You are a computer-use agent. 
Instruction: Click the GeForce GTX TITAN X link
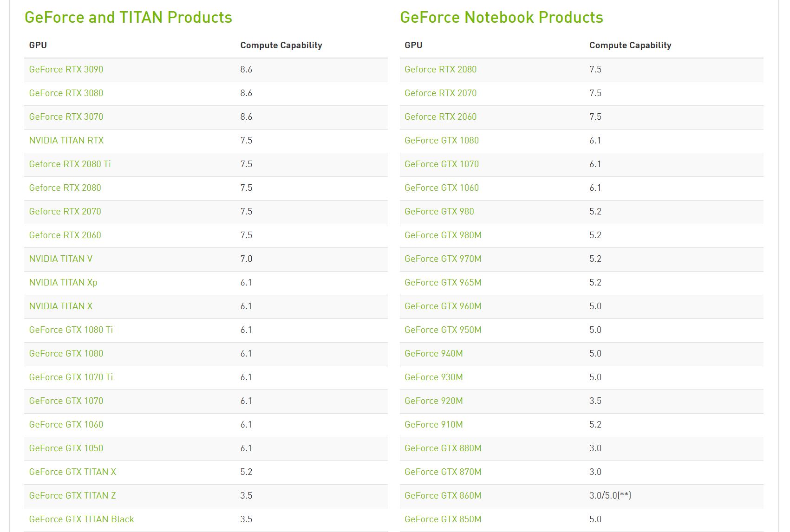[x=72, y=472]
